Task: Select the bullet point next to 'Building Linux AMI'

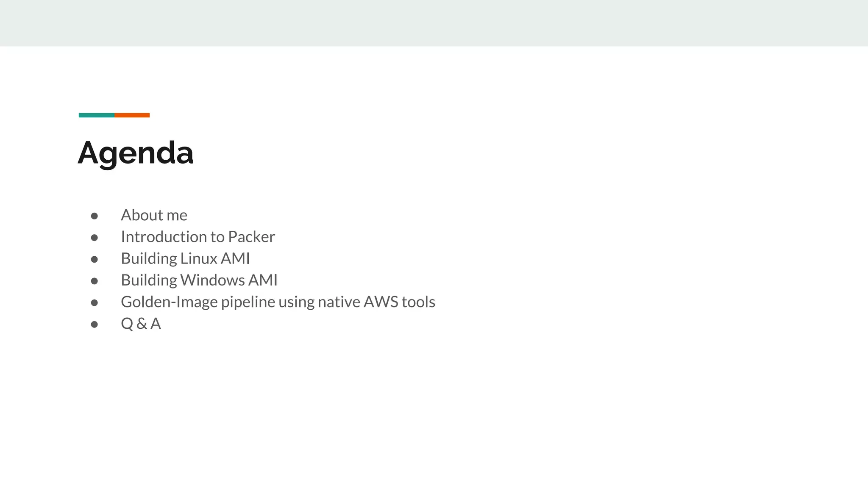Action: [95, 259]
